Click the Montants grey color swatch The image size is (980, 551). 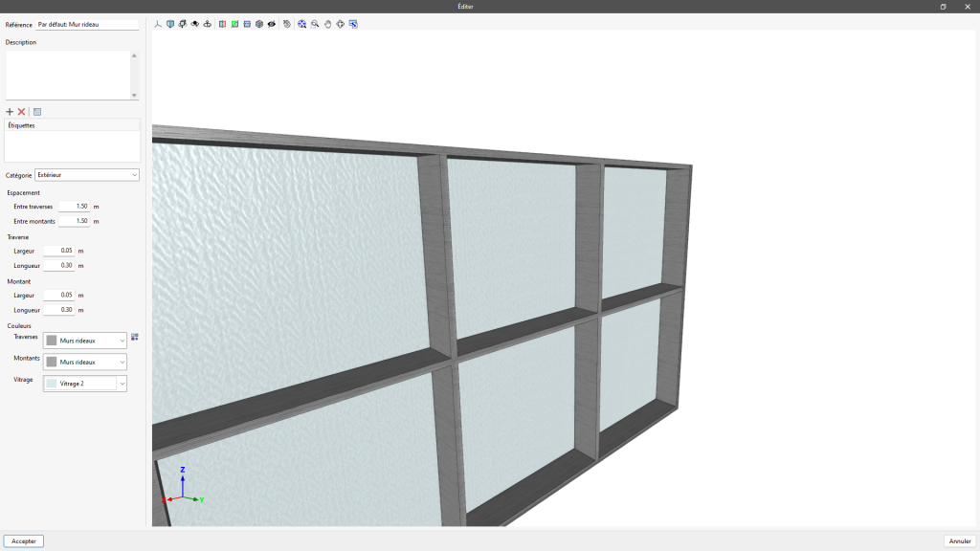point(52,362)
